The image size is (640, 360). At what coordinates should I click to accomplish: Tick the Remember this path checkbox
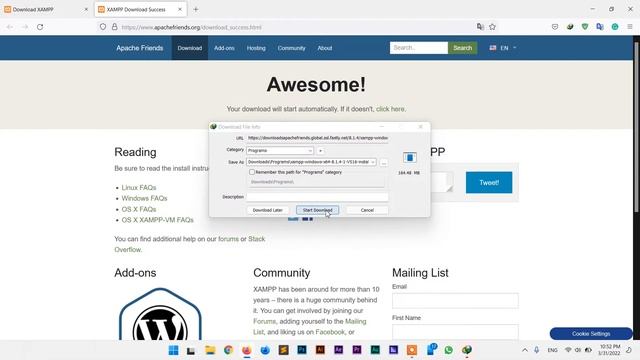252,172
